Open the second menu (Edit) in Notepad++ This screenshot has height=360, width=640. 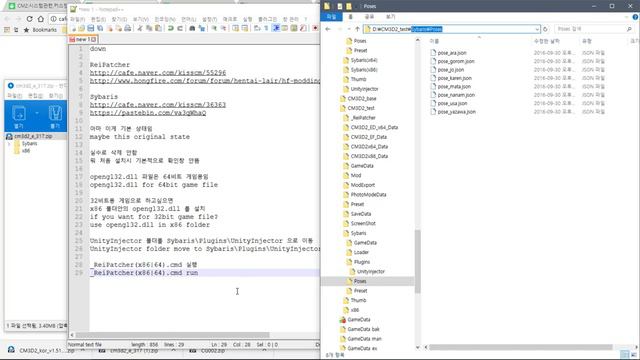coord(98,19)
